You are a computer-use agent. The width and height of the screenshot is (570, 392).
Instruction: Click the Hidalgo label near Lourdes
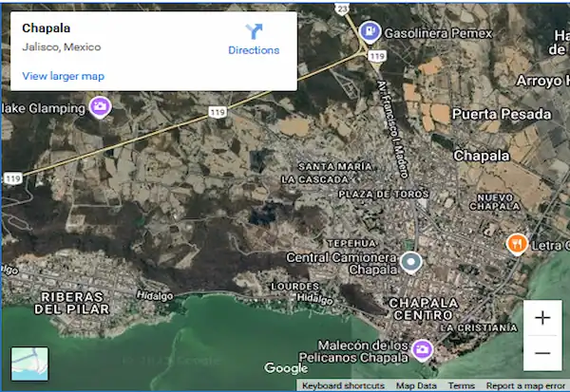point(314,299)
